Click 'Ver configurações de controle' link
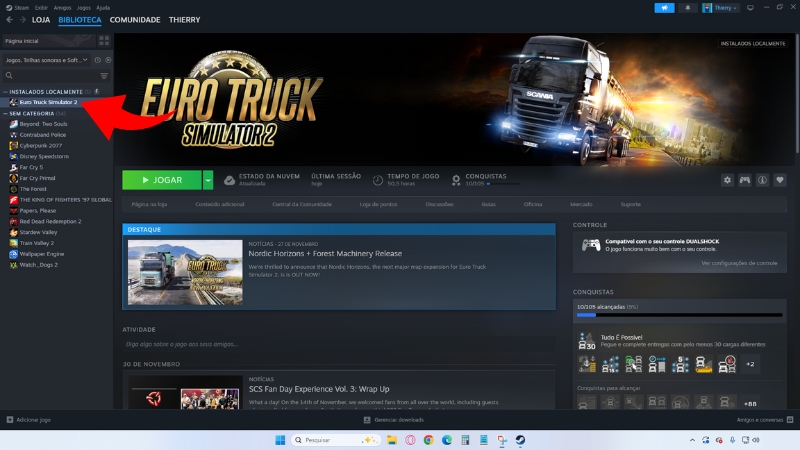The height and width of the screenshot is (450, 800). click(739, 263)
